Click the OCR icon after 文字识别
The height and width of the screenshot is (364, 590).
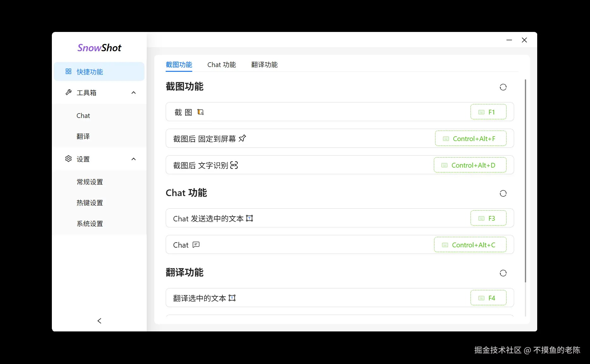pyautogui.click(x=234, y=165)
